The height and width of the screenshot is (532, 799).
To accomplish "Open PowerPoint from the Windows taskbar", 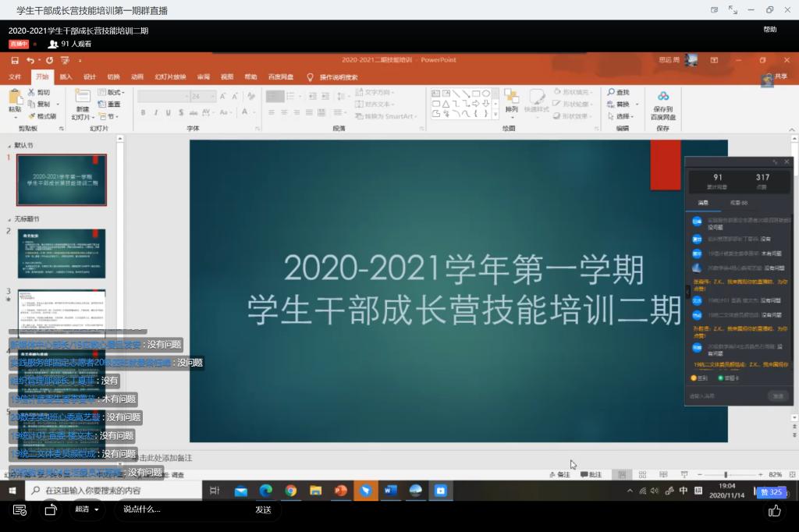I will point(340,491).
